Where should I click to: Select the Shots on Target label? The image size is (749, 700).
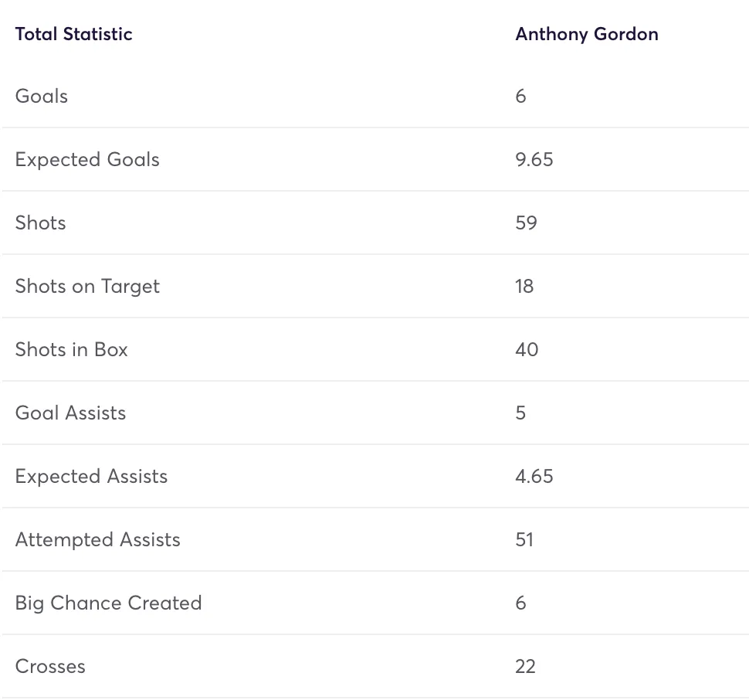tap(87, 287)
